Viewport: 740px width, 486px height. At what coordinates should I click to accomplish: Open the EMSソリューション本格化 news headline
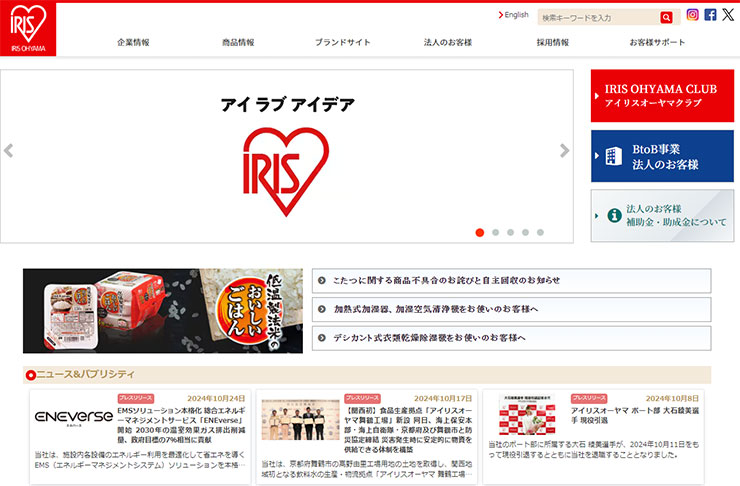[181, 425]
